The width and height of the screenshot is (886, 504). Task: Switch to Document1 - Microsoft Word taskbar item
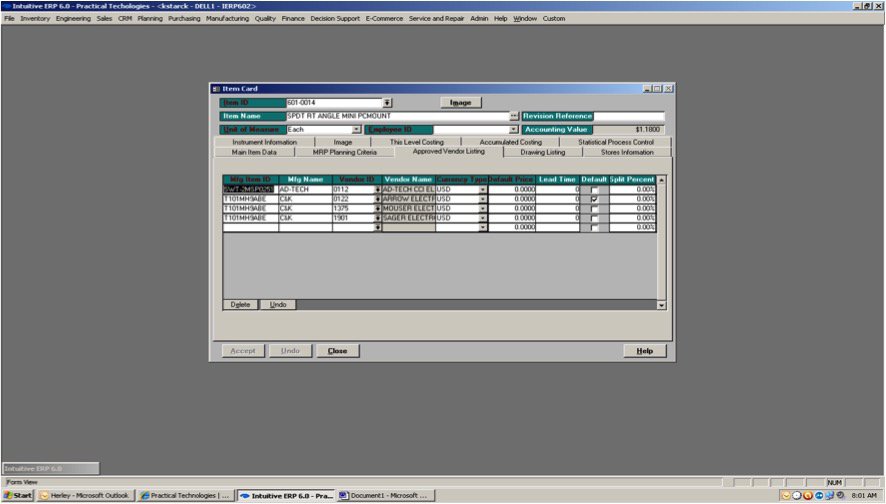(x=385, y=496)
